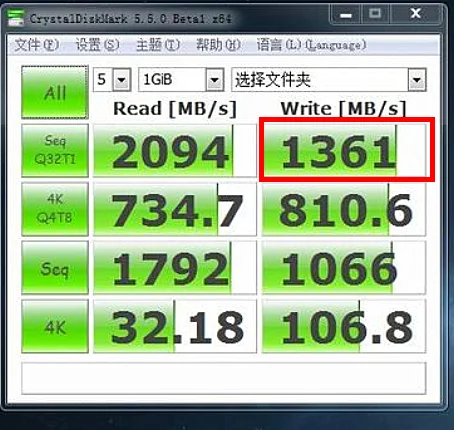Close the CrystalDiskMark window
This screenshot has height=430, width=454.
click(416, 14)
